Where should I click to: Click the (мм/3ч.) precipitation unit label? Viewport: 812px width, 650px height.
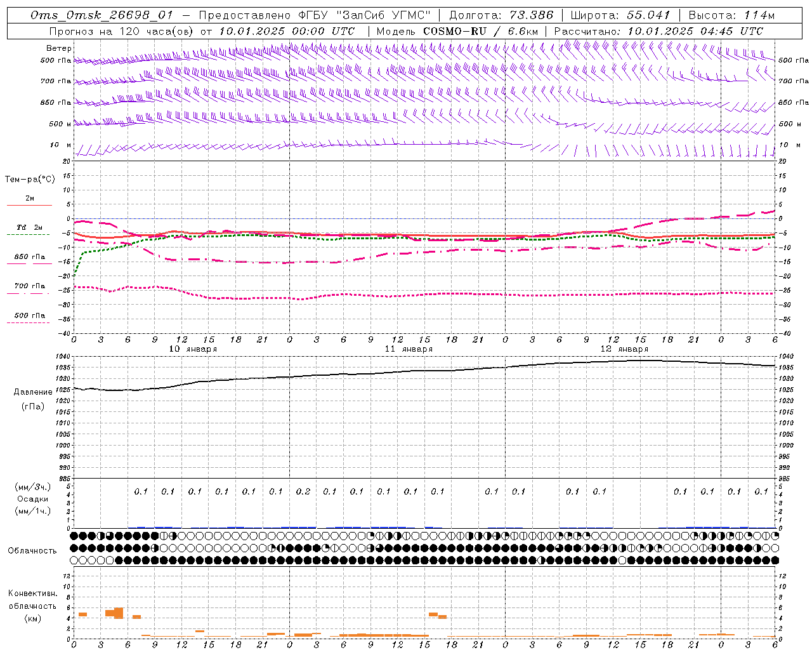33,487
